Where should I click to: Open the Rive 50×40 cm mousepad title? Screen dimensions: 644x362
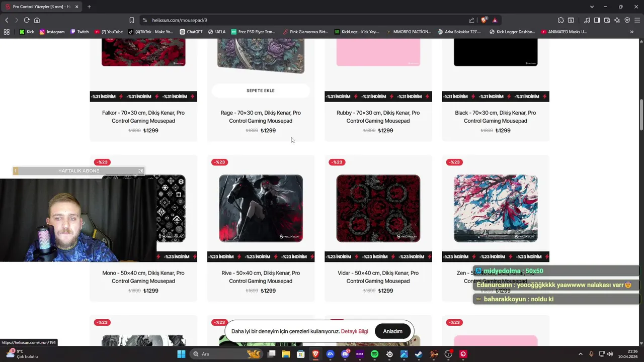pos(261,277)
